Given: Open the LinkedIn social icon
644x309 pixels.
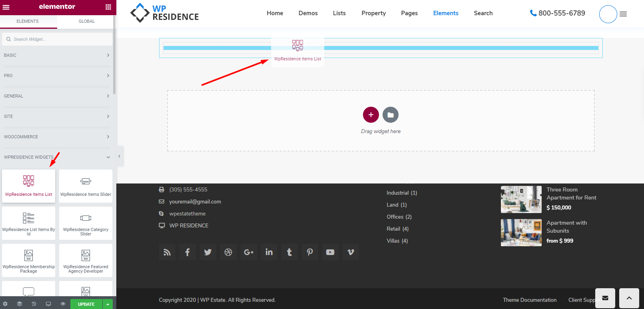Looking at the screenshot, I should [x=269, y=252].
